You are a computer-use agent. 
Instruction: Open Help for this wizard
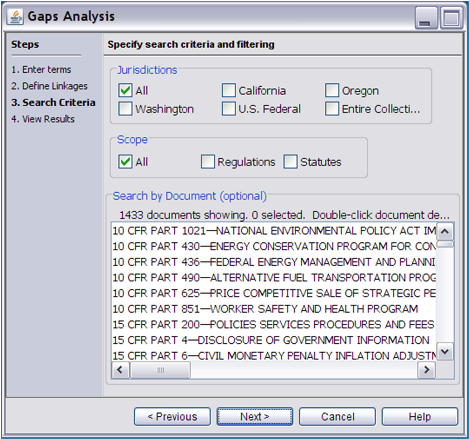click(x=420, y=417)
